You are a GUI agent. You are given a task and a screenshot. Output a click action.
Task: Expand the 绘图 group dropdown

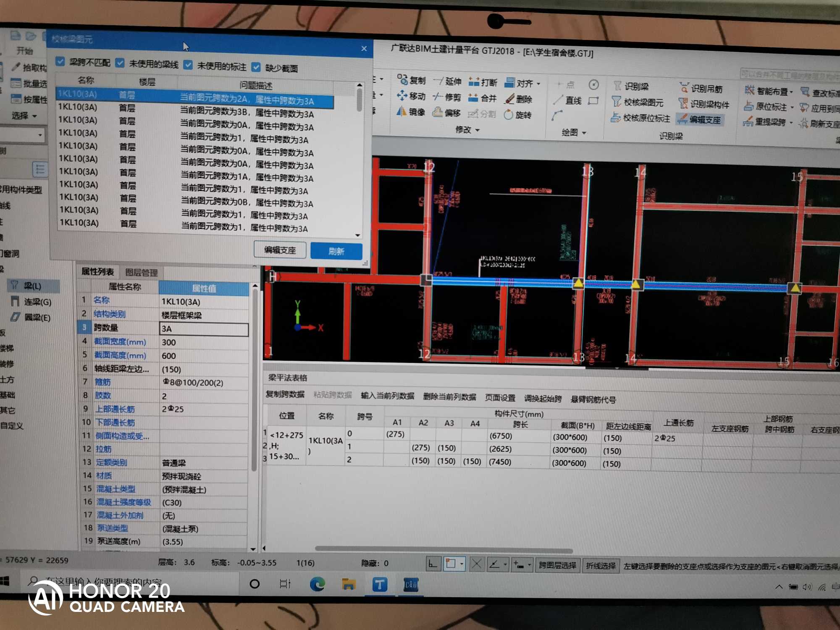[584, 133]
